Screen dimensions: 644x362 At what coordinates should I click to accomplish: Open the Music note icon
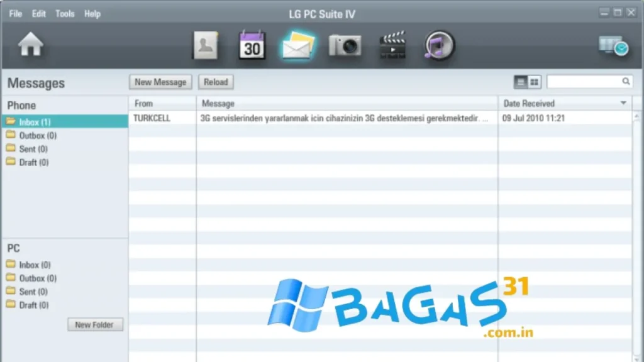point(438,46)
